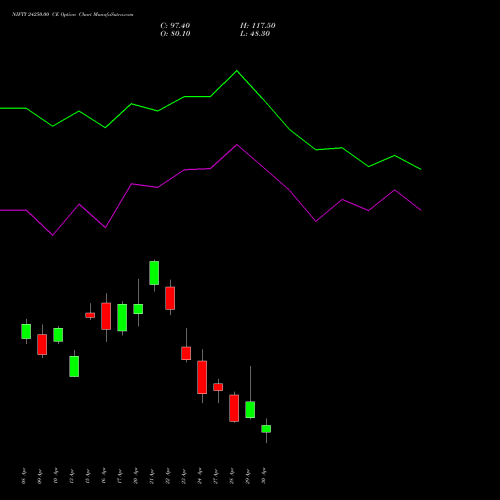Click the tall green candlestick for 21 Apr
Viewport: 500px width, 500px height.
tap(154, 273)
